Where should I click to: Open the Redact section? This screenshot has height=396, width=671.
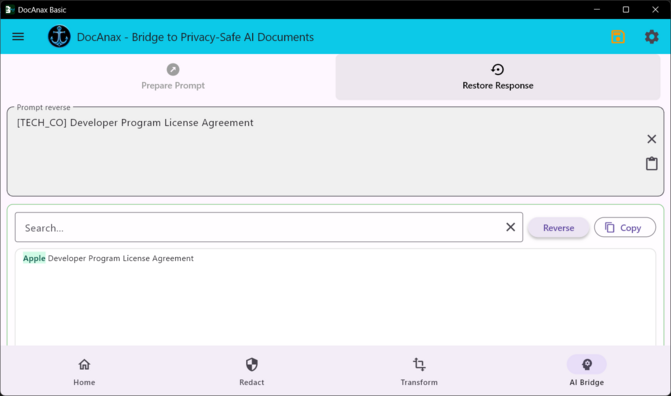pyautogui.click(x=252, y=372)
